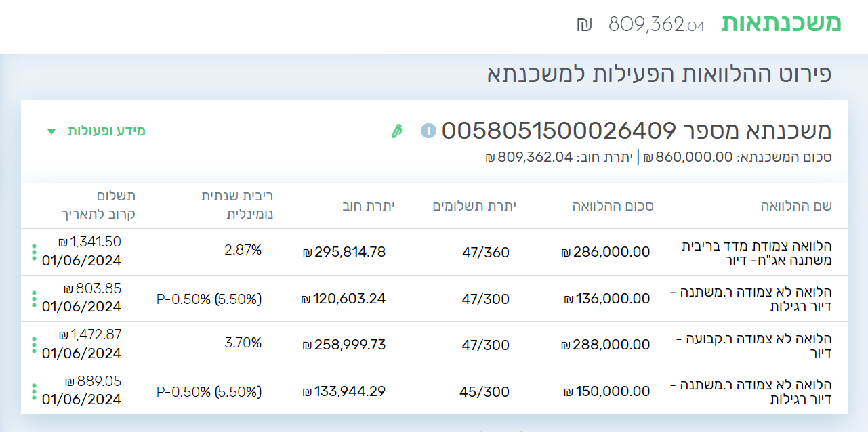Select the הלוואה צמודת מדד loan row name

756,253
